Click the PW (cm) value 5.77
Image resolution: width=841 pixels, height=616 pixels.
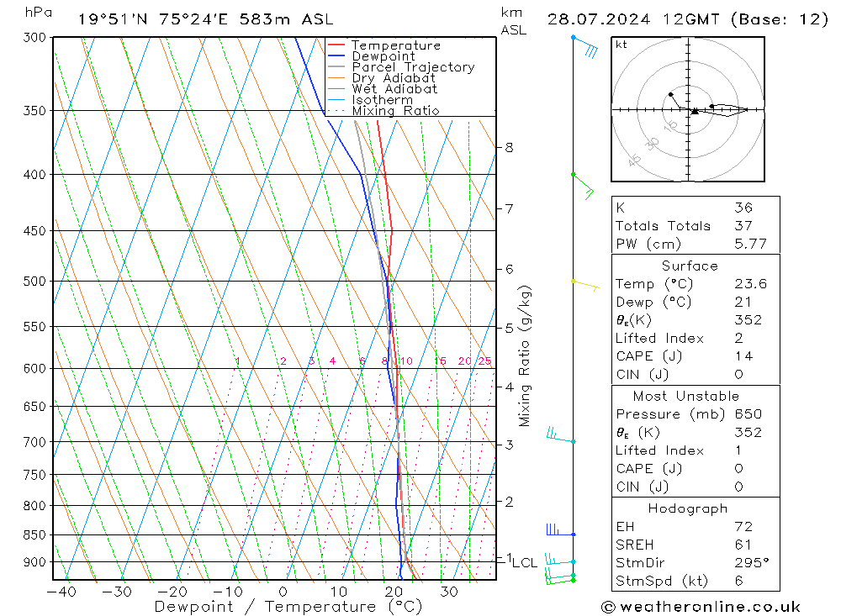750,244
